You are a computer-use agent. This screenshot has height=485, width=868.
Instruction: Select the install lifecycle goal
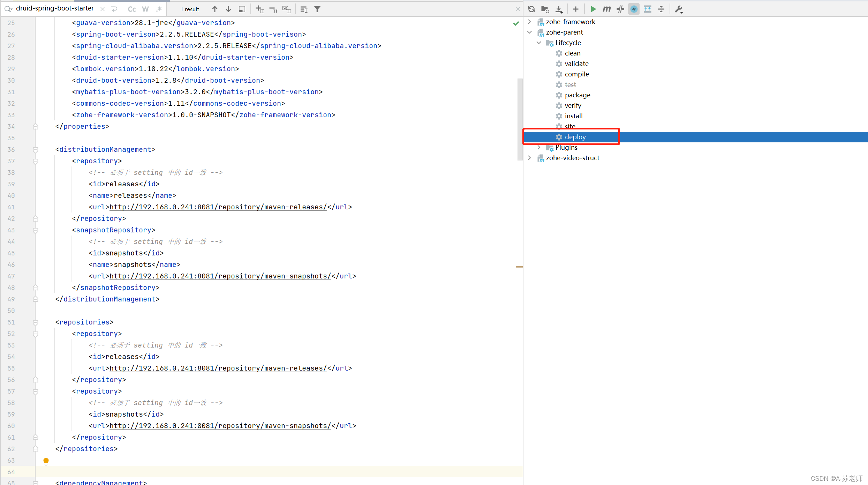coord(574,116)
